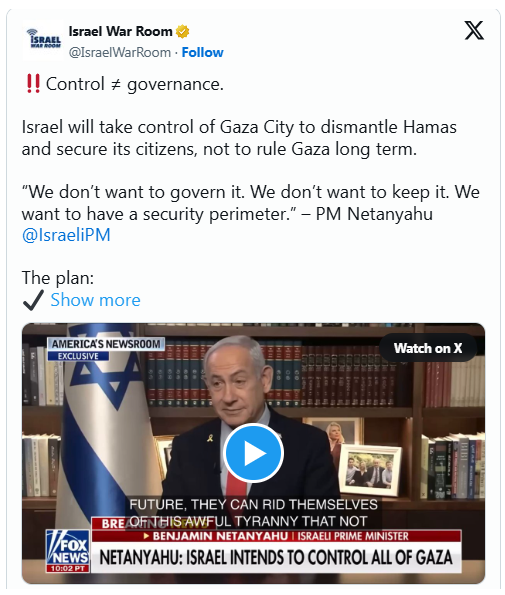Click the Fox News logo in video
Image resolution: width=505 pixels, height=595 pixels.
coord(68,551)
